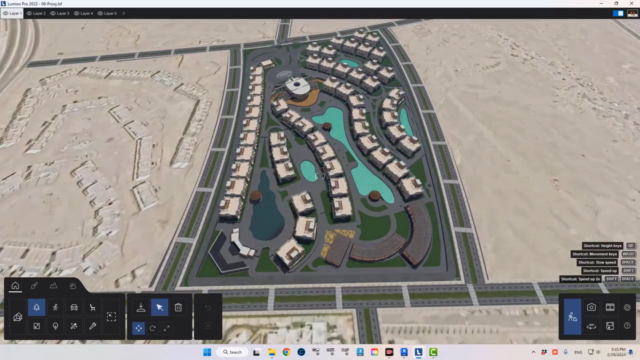
Task: Choose the Move transform tool
Action: [139, 328]
